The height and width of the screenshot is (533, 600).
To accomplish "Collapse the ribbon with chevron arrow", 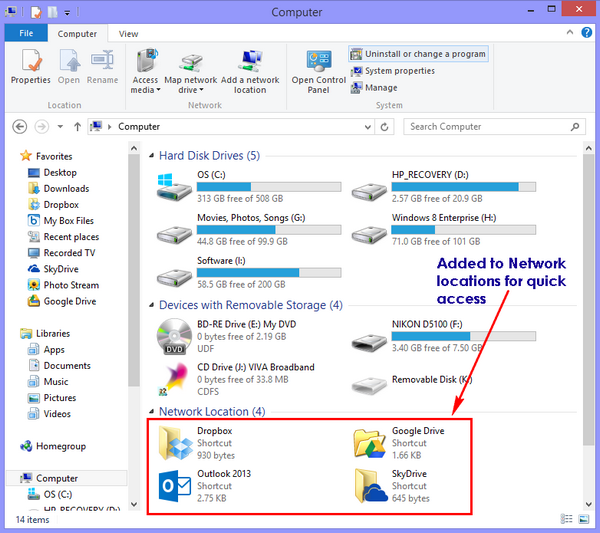I will tap(570, 32).
